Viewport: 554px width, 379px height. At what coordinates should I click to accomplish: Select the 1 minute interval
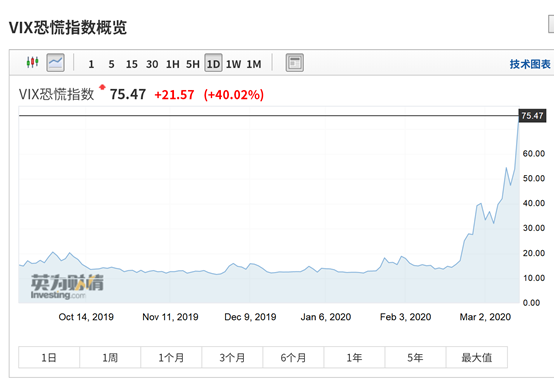pyautogui.click(x=91, y=64)
